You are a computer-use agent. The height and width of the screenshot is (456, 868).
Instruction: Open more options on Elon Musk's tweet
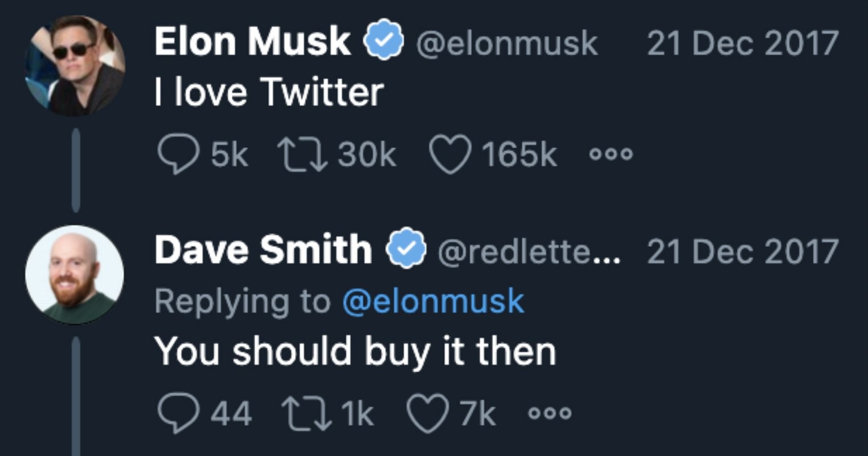pyautogui.click(x=611, y=155)
